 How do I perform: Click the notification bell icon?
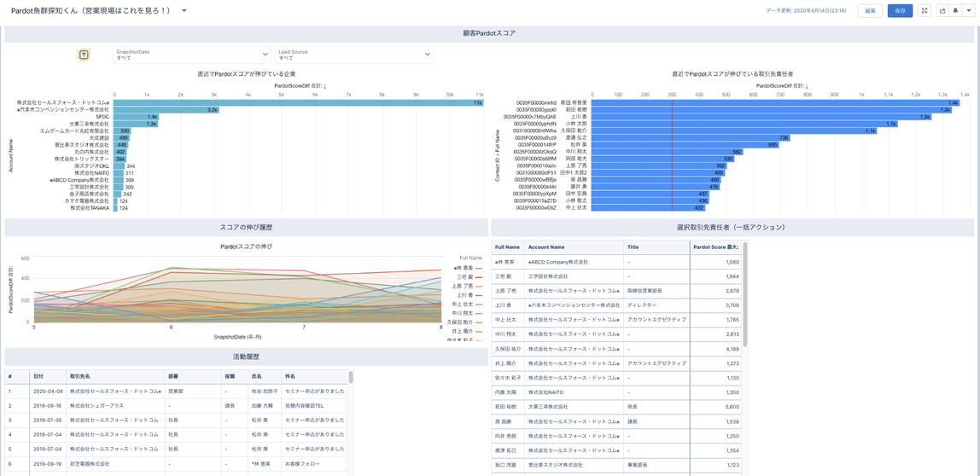coord(955,10)
